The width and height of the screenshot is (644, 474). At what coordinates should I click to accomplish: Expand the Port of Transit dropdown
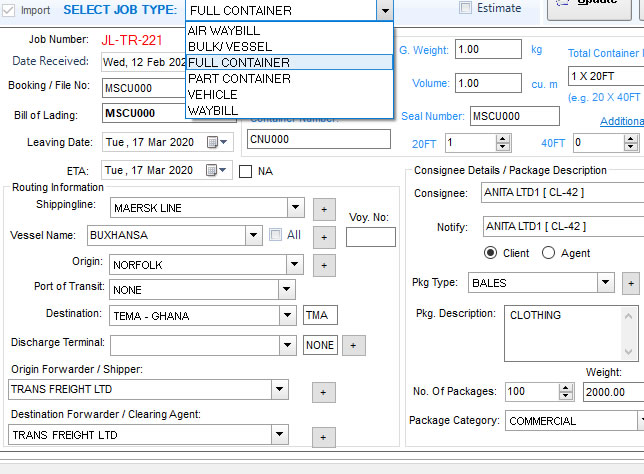(x=287, y=290)
